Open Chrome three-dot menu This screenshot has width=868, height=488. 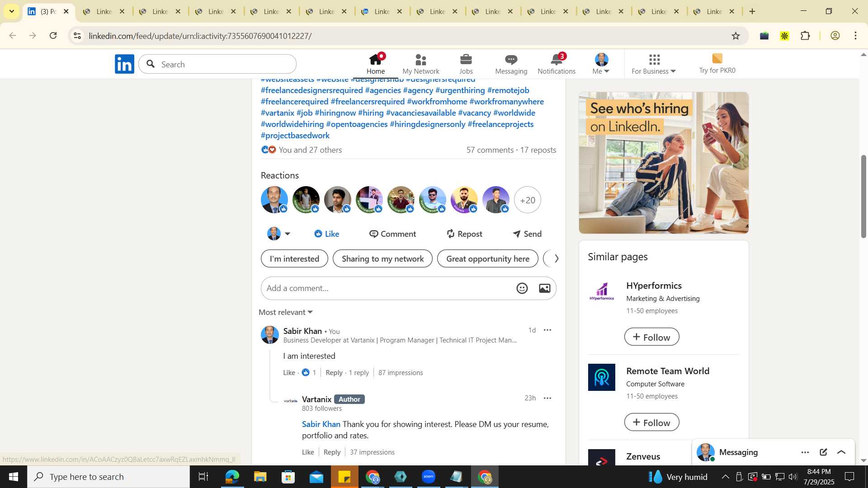(855, 36)
